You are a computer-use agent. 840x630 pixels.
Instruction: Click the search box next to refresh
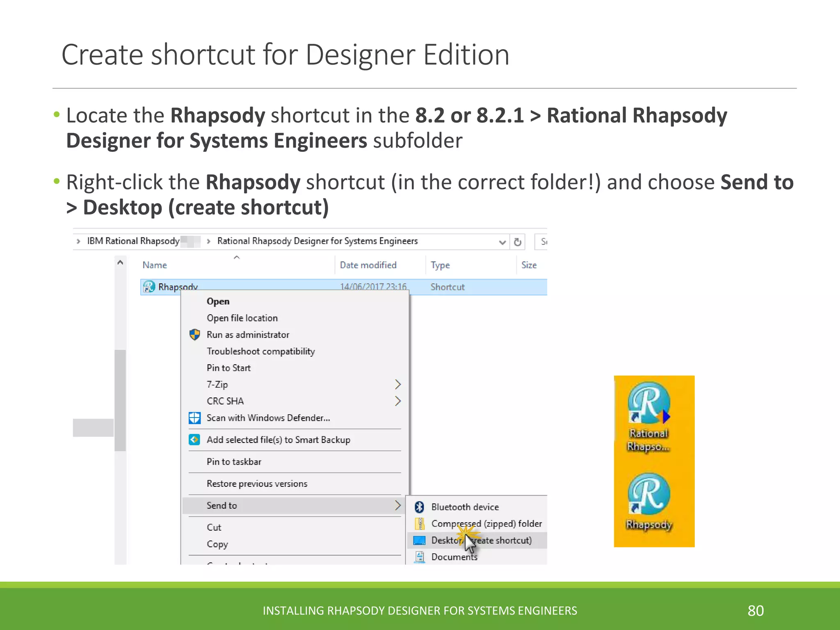[541, 242]
